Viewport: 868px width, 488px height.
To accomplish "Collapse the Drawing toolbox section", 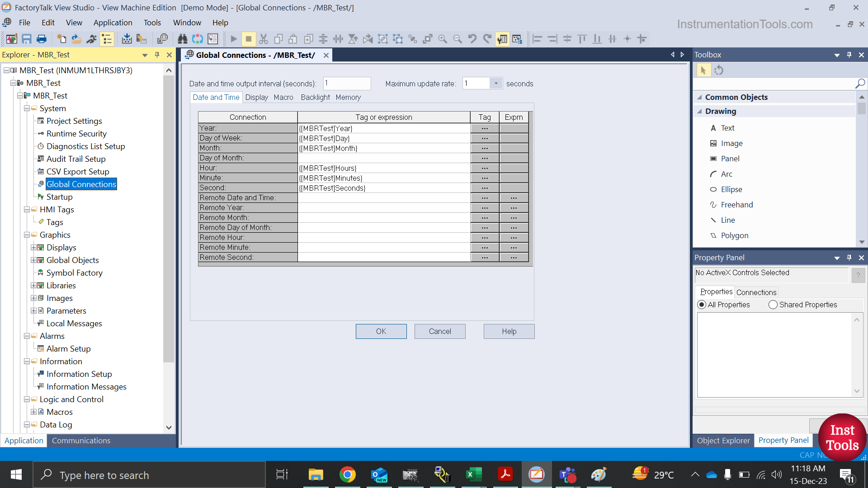I will click(x=700, y=111).
